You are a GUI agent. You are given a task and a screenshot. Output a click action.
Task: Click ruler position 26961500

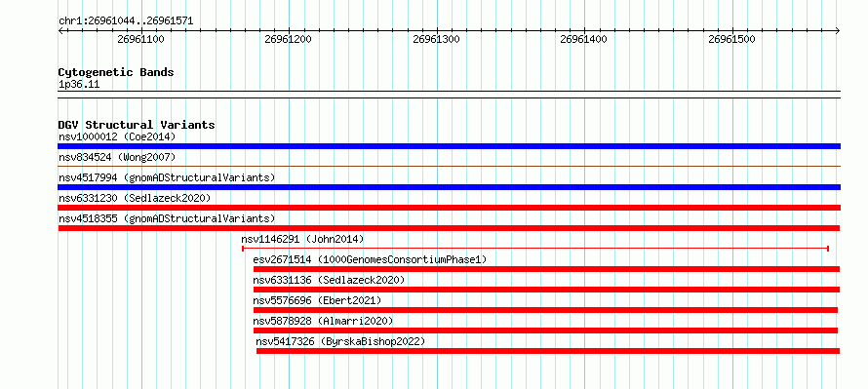click(731, 39)
